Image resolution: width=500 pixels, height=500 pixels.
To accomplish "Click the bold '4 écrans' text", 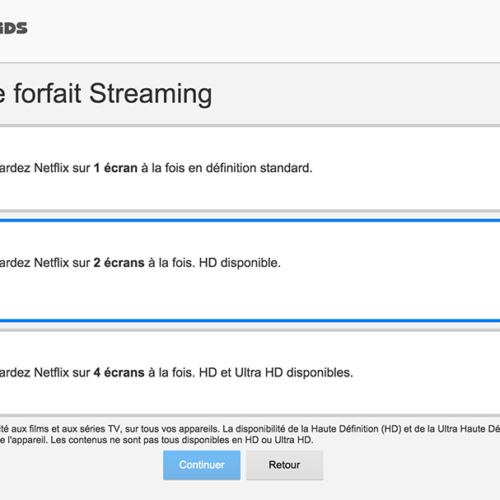I will point(119,373).
